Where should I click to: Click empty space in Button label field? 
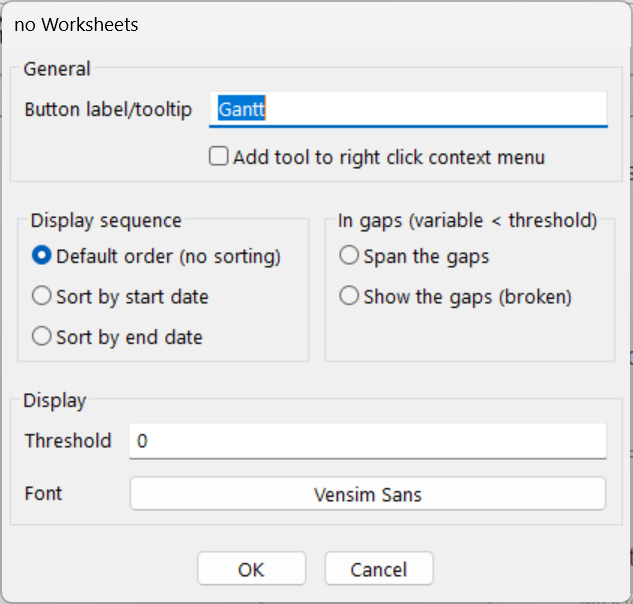450,110
